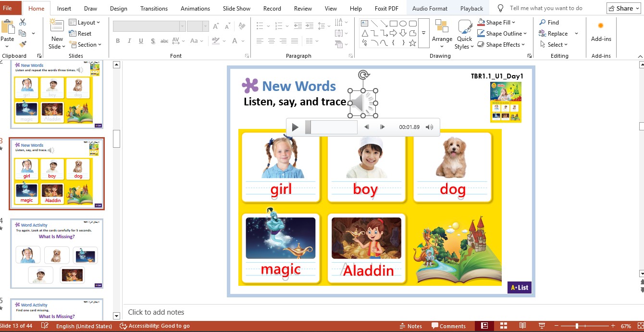Toggle the Comments pane
The width and height of the screenshot is (644, 332).
tap(448, 326)
